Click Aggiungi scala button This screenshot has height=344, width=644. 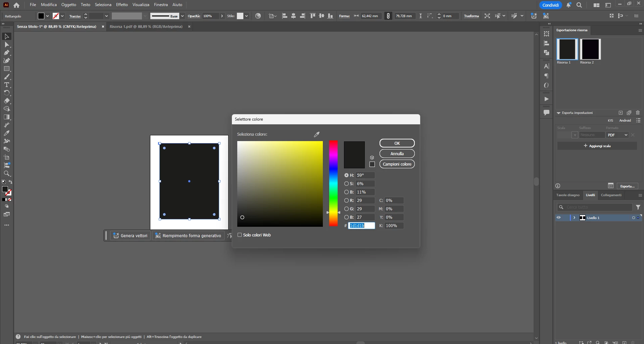[597, 146]
